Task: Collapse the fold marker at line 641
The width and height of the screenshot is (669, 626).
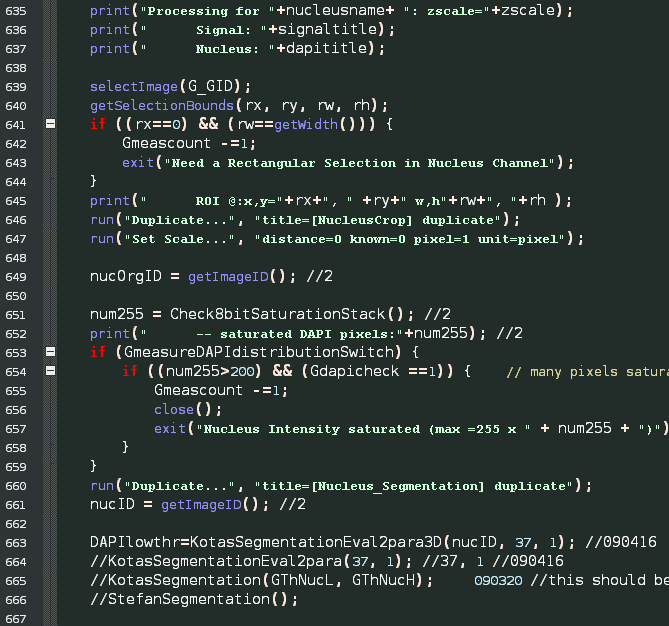Action: (x=50, y=124)
